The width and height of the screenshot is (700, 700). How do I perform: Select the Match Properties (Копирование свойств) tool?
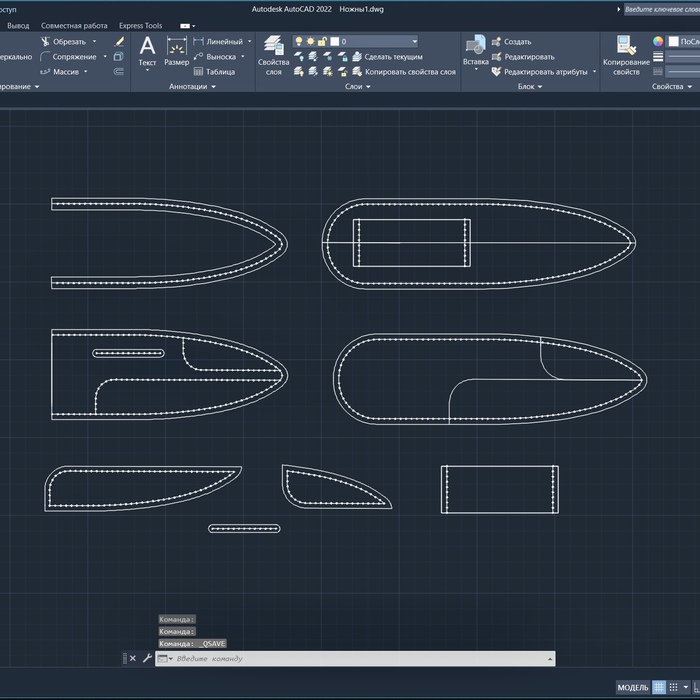[x=626, y=54]
